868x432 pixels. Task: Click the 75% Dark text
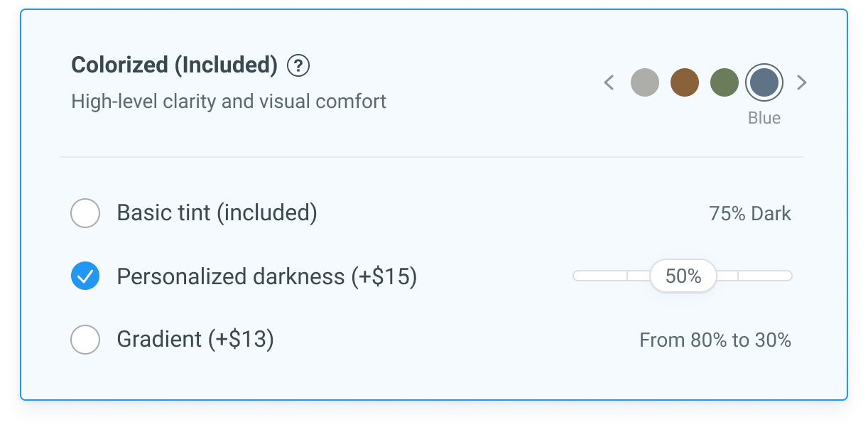point(750,214)
